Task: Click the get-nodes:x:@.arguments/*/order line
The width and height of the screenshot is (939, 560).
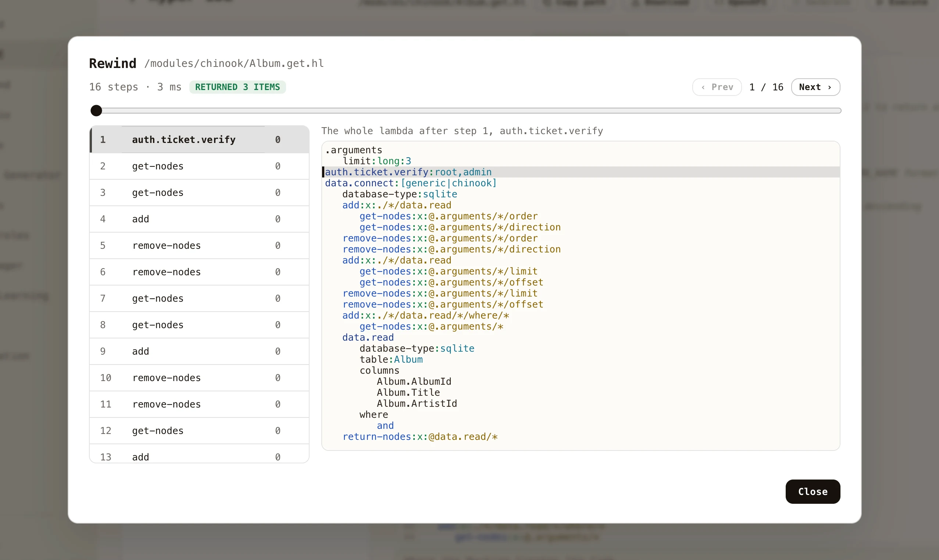Action: tap(449, 216)
